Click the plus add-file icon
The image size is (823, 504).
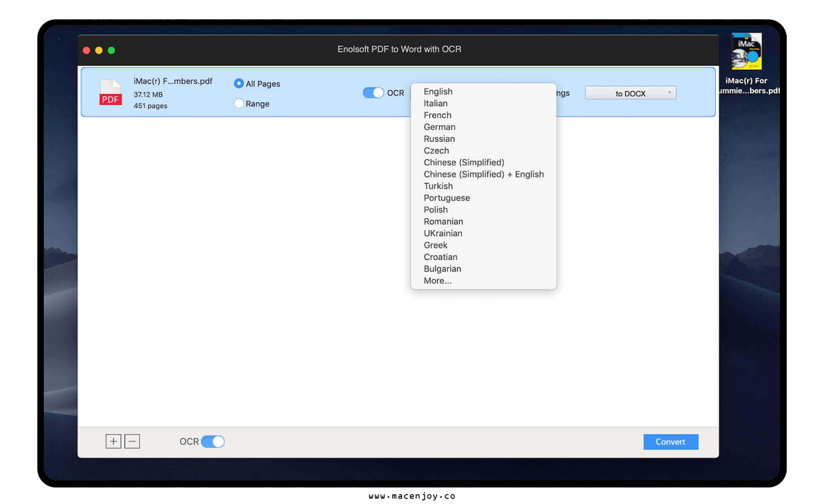113,442
